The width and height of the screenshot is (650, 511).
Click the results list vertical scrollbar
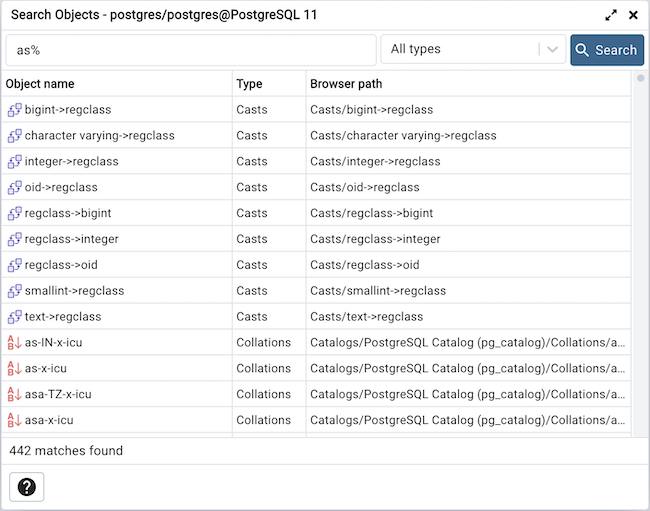(640, 250)
